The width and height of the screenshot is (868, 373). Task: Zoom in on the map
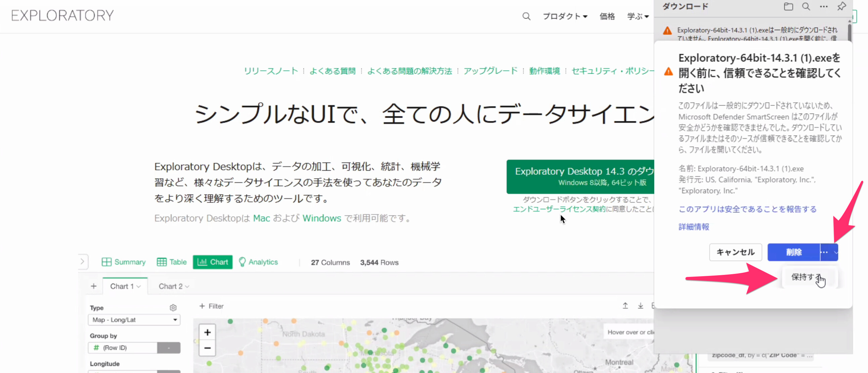click(x=207, y=332)
